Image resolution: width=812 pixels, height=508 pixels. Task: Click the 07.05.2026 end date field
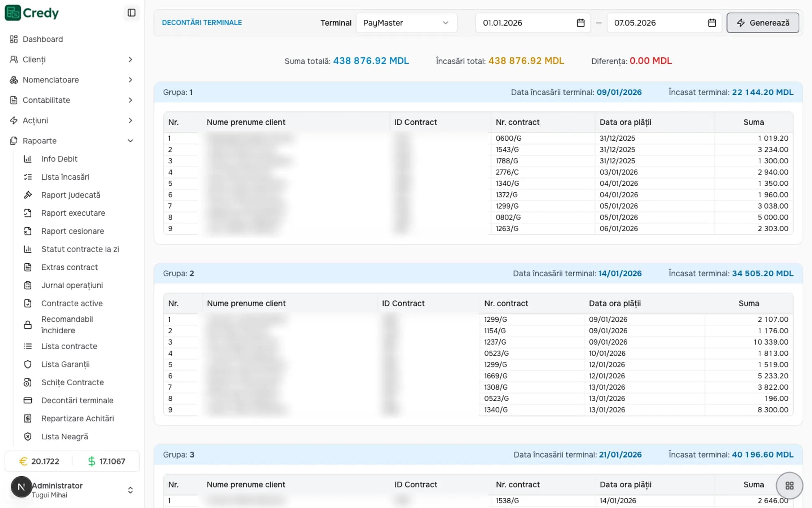pyautogui.click(x=664, y=23)
